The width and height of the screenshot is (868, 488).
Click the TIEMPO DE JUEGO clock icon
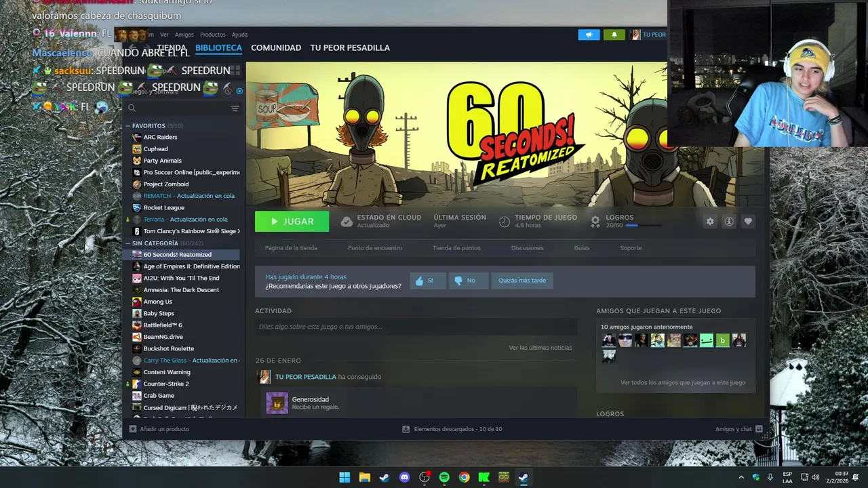pyautogui.click(x=504, y=222)
